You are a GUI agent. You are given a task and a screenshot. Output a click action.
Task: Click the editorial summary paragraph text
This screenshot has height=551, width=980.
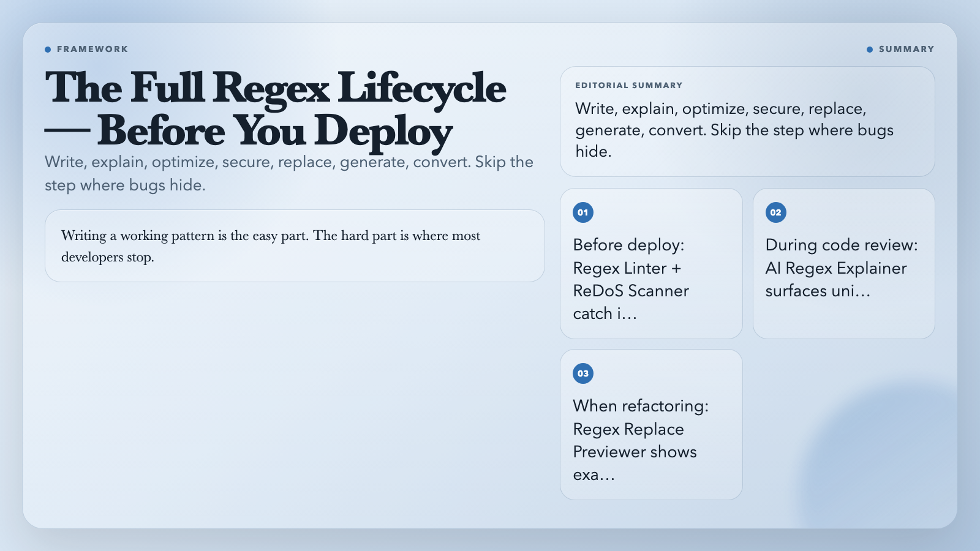[734, 130]
